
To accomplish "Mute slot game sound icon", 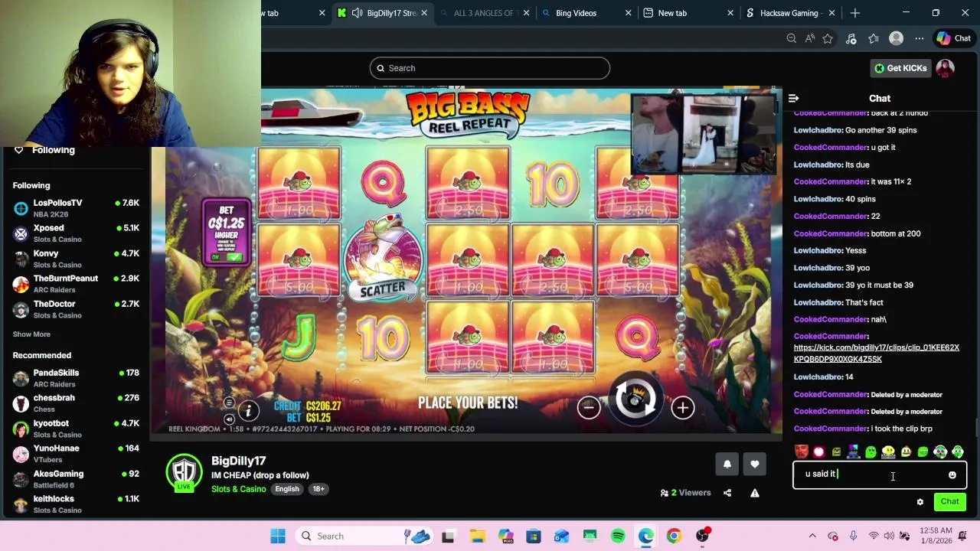I will click(229, 419).
